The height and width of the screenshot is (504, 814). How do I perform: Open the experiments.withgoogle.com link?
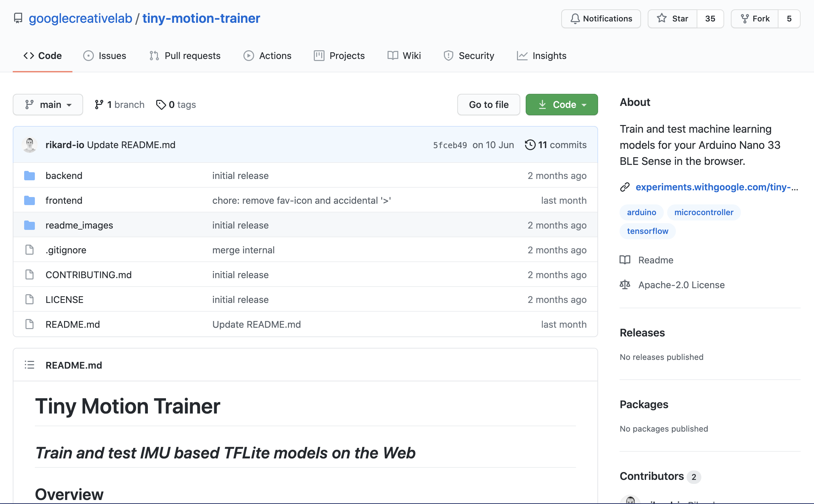pos(716,187)
